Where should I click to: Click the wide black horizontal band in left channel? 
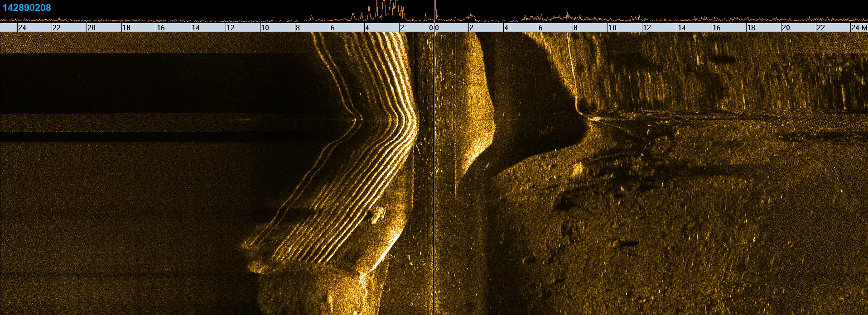pos(154,83)
